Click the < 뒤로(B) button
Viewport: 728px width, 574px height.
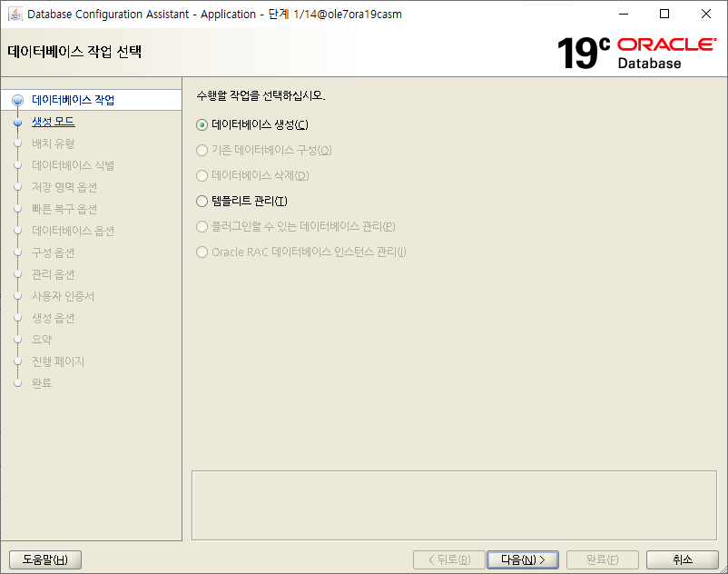coord(449,559)
